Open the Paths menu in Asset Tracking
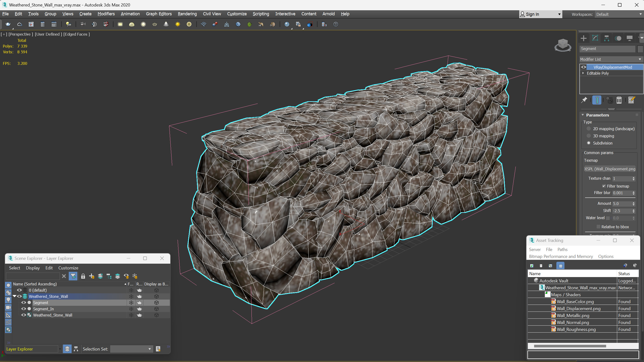The width and height of the screenshot is (644, 362). pos(562,249)
